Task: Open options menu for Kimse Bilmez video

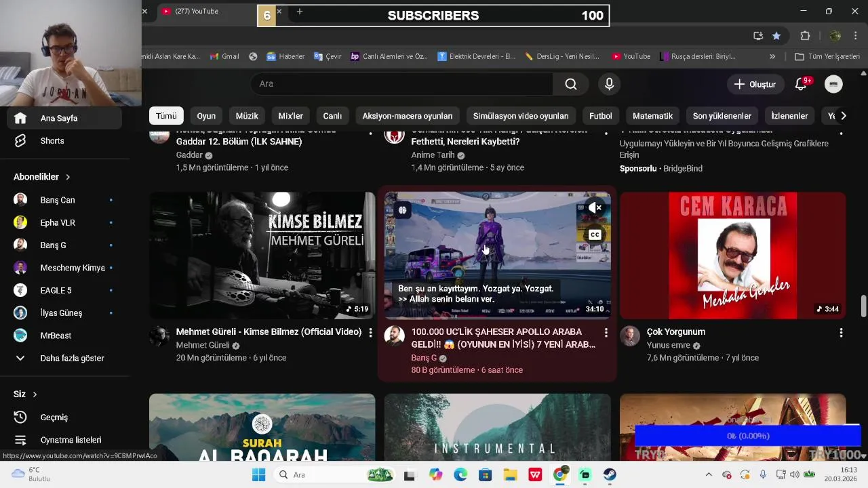Action: pos(370,333)
